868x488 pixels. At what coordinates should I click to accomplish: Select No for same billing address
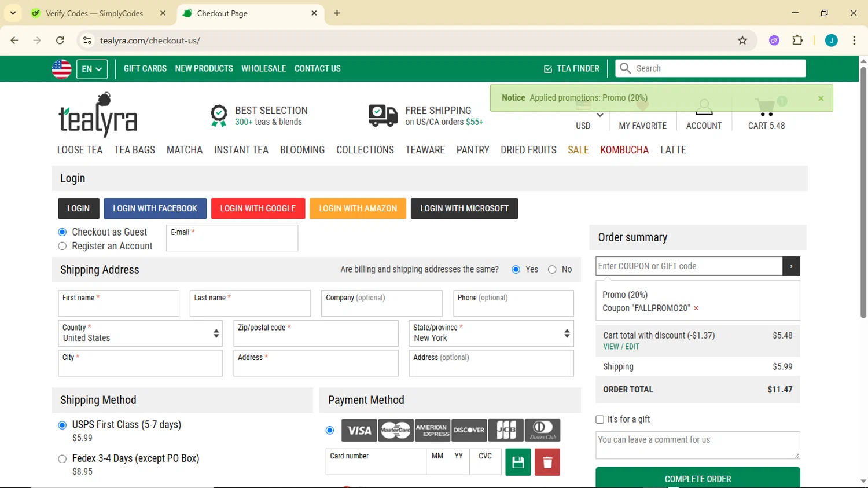click(x=552, y=270)
